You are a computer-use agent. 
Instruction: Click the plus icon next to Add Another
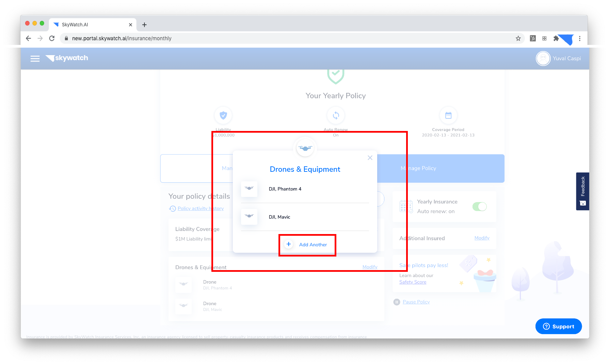289,244
